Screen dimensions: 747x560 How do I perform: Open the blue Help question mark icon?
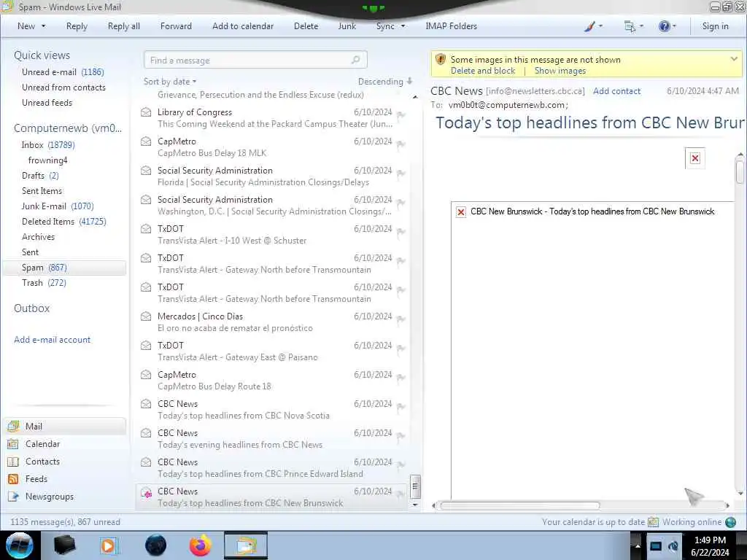(x=664, y=27)
